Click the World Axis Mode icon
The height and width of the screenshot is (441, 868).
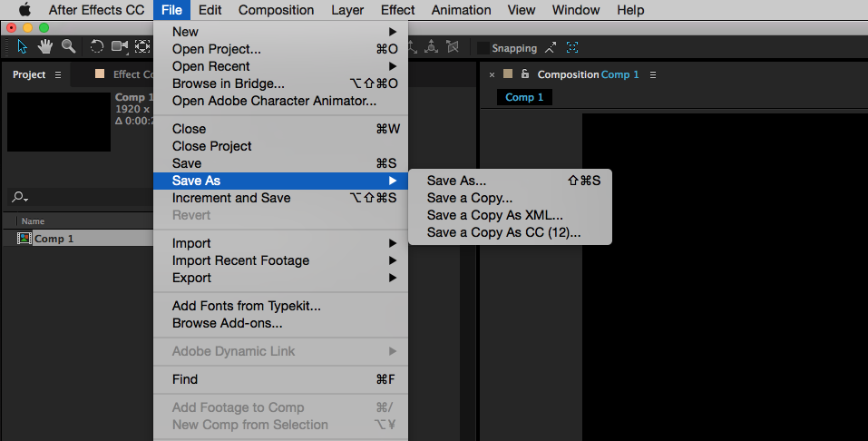click(431, 47)
